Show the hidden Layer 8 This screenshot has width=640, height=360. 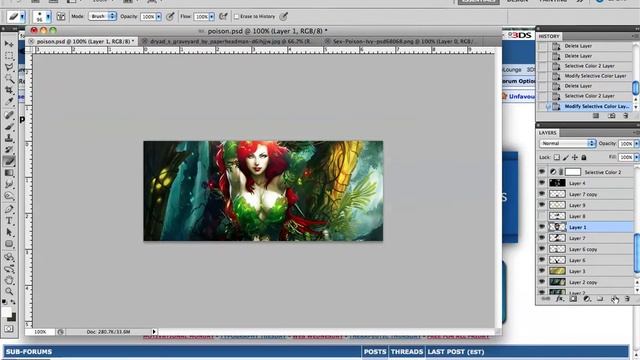(542, 216)
